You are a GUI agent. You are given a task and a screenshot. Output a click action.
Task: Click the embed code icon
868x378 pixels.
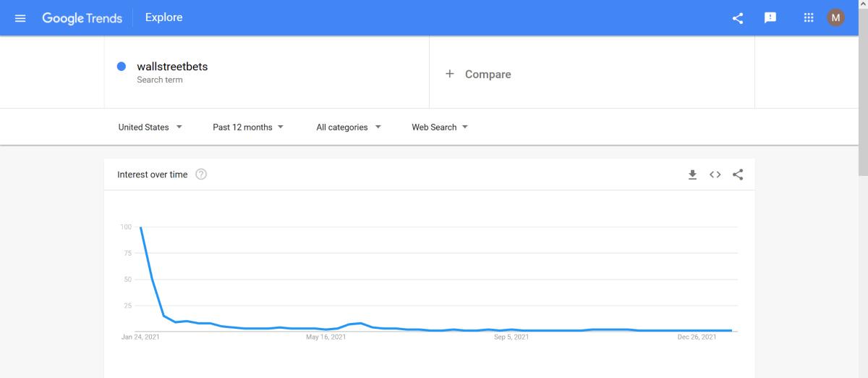click(715, 175)
